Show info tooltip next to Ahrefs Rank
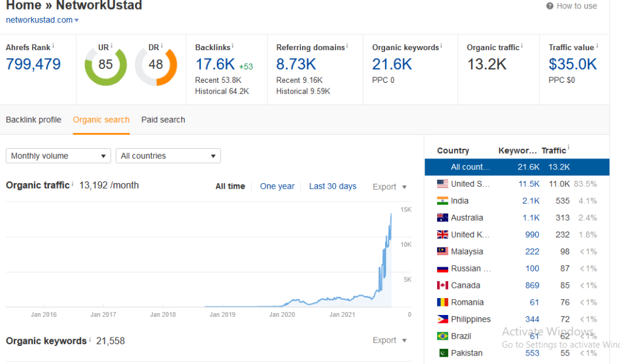The height and width of the screenshot is (364, 620). pyautogui.click(x=53, y=46)
